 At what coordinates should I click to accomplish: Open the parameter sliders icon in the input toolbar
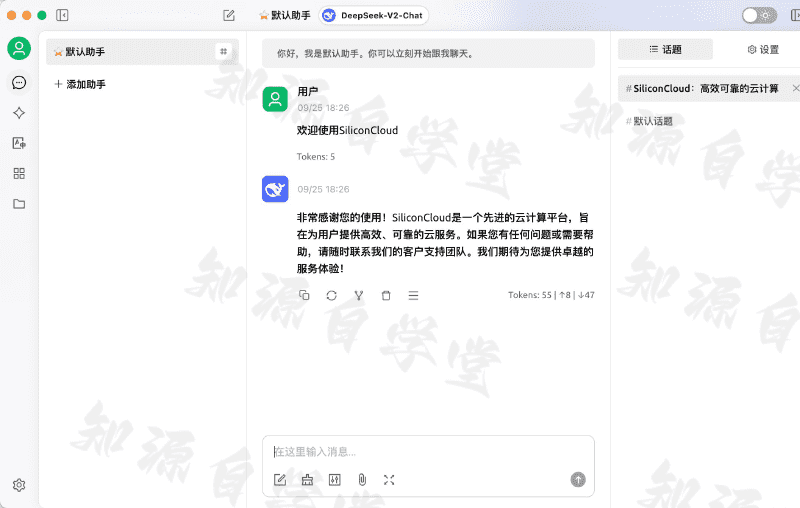[335, 479]
